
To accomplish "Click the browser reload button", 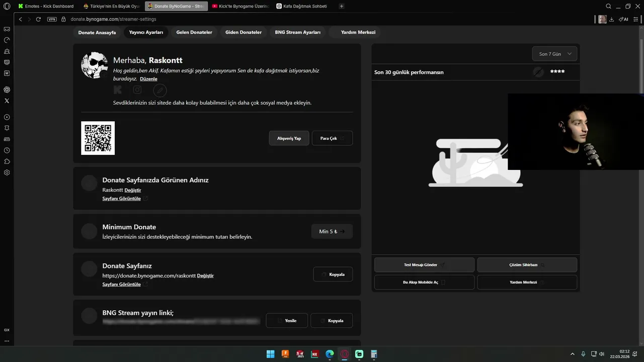I will pos(38,19).
